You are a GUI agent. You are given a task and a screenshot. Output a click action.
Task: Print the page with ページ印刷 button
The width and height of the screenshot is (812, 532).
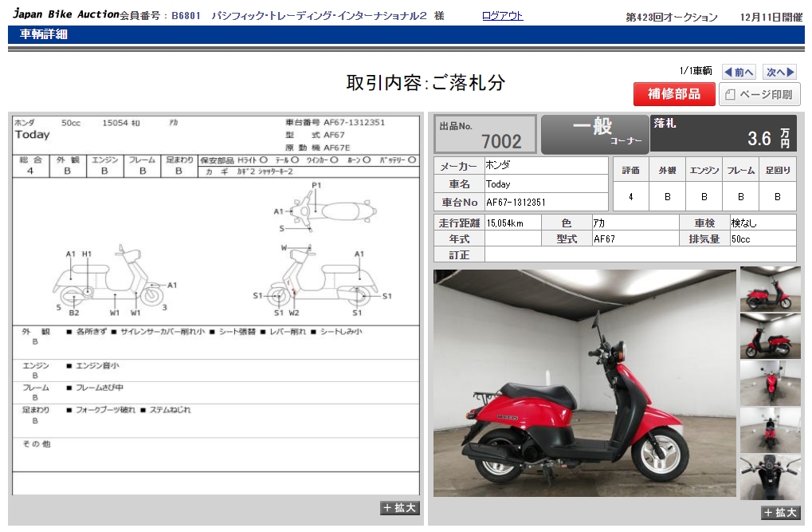point(759,94)
